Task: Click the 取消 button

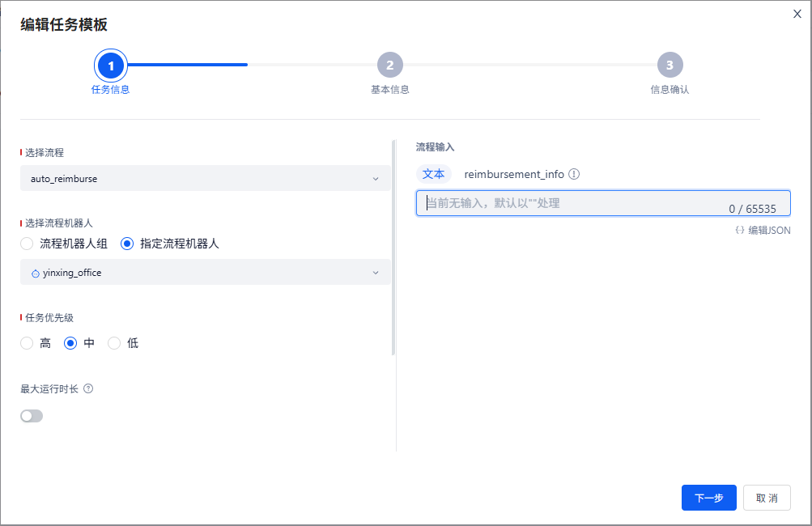Action: (766, 498)
